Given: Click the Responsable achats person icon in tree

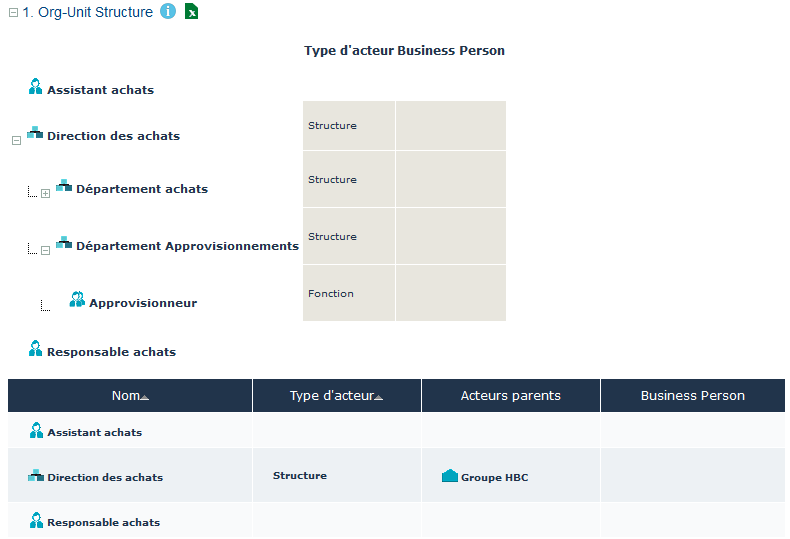Looking at the screenshot, I should point(36,349).
